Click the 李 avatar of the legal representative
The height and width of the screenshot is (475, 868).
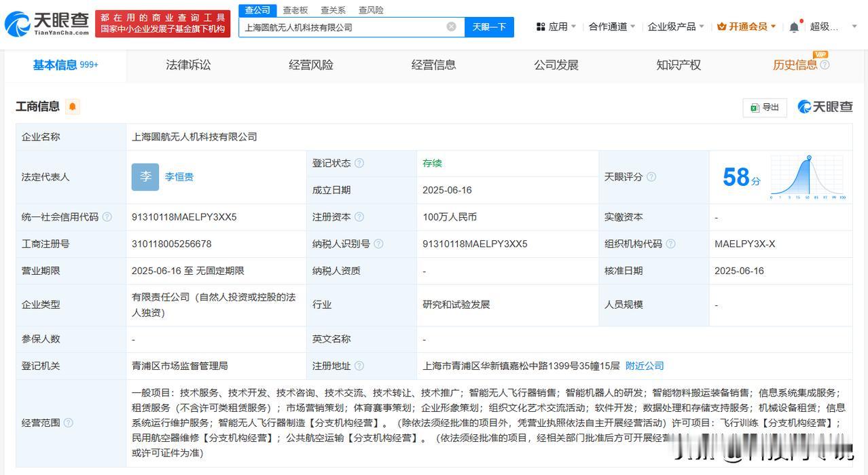pos(145,177)
